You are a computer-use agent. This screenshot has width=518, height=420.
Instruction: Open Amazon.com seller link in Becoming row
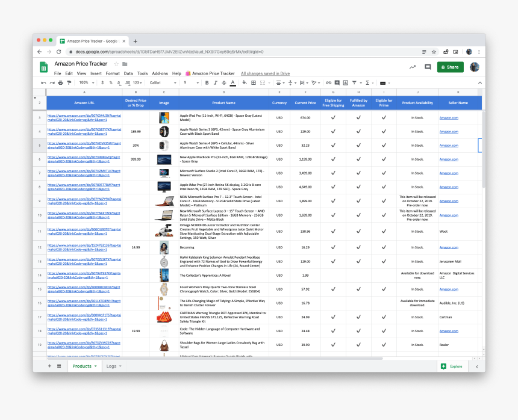point(449,247)
